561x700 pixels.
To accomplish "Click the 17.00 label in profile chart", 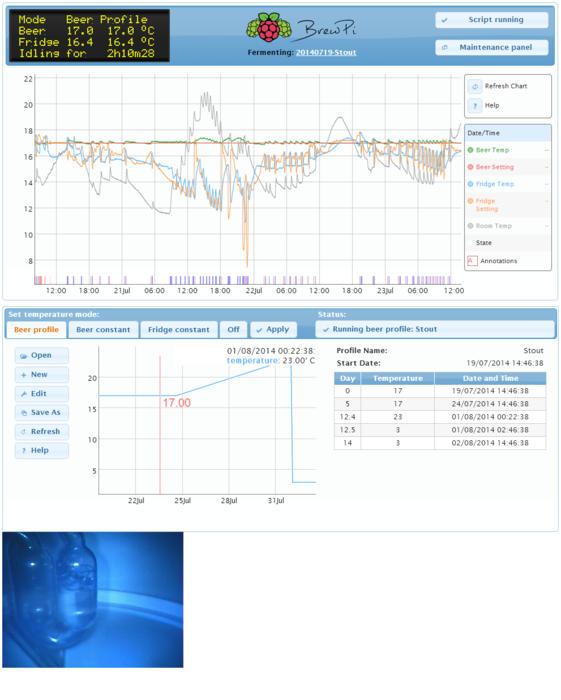I will pyautogui.click(x=177, y=403).
